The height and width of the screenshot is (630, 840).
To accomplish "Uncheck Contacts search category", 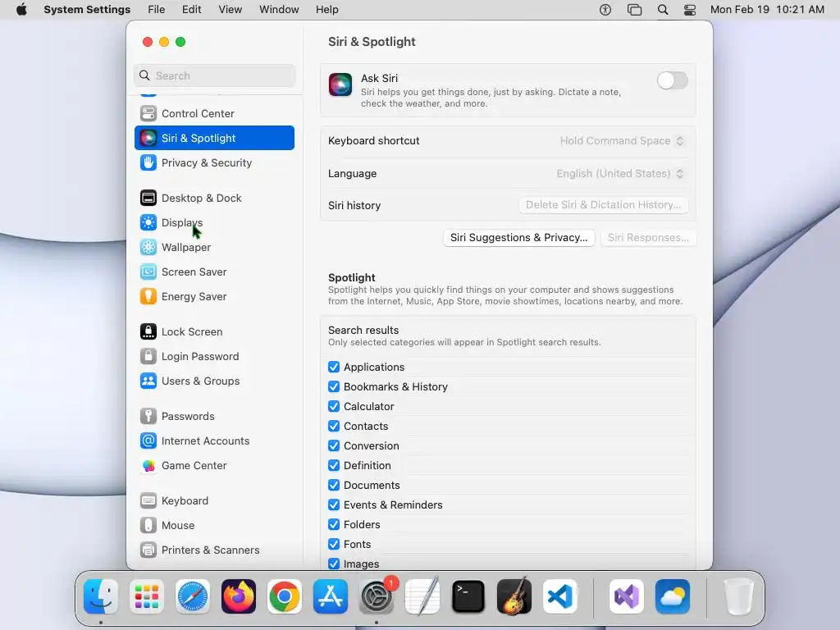I will click(334, 427).
